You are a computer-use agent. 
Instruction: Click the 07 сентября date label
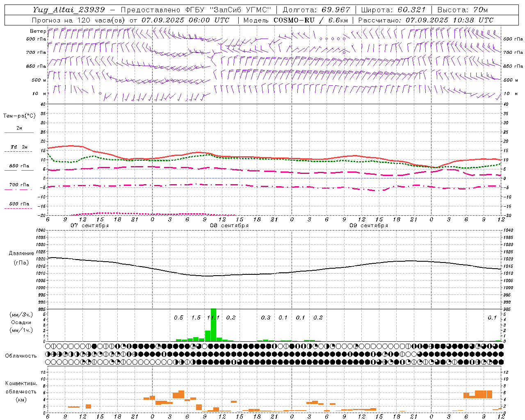click(x=90, y=226)
